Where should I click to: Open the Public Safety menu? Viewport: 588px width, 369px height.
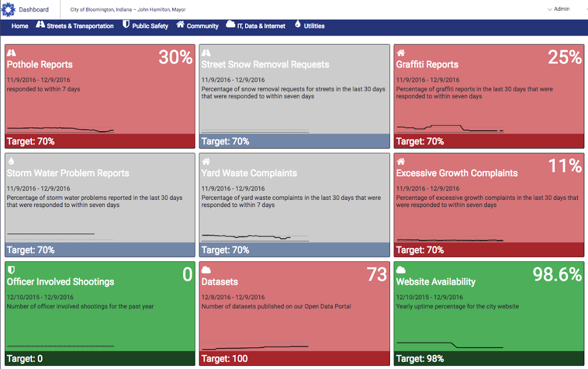[x=150, y=26]
